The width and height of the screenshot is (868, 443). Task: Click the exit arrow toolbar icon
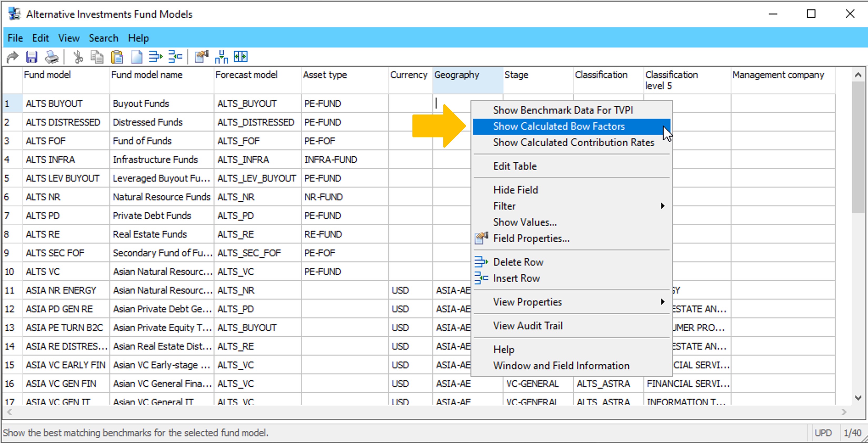point(12,57)
